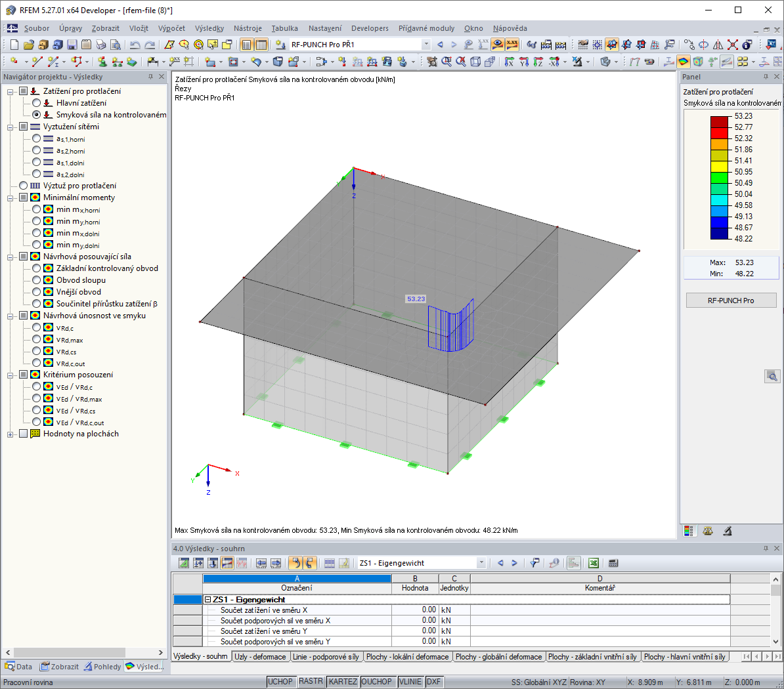
Task: Create a new model file icon
Action: [x=14, y=45]
